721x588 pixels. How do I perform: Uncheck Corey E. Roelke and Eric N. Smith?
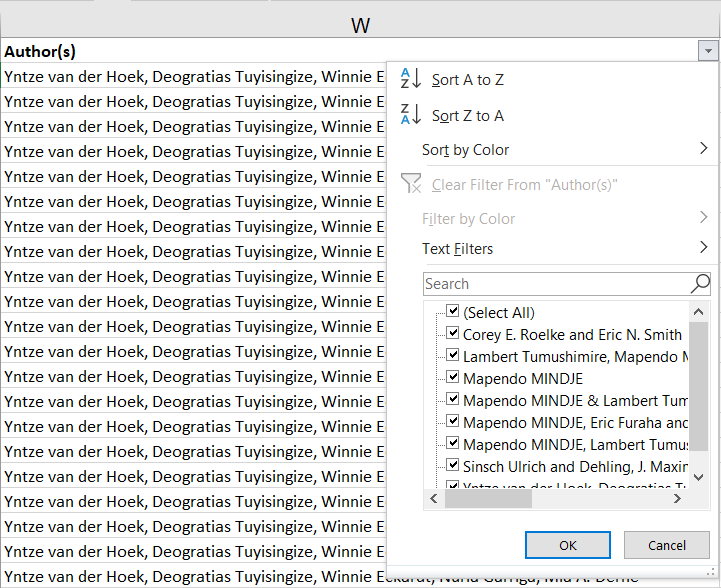(x=453, y=333)
